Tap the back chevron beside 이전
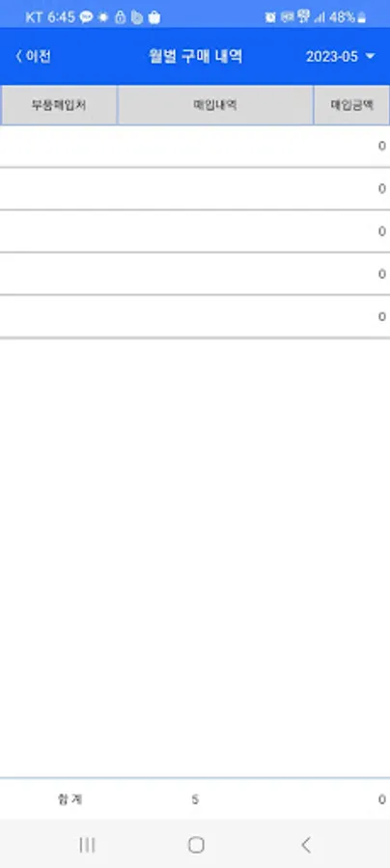 click(x=19, y=57)
